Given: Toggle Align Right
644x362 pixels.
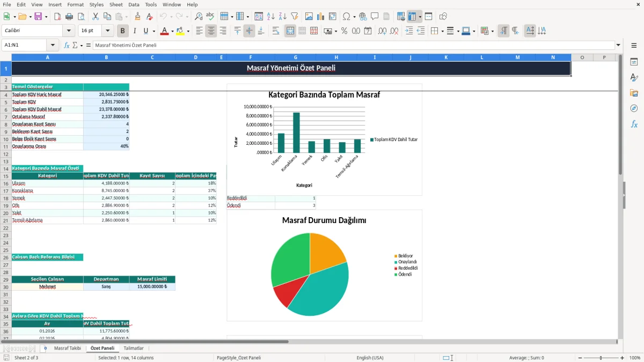Looking at the screenshot, I should pyautogui.click(x=223, y=31).
